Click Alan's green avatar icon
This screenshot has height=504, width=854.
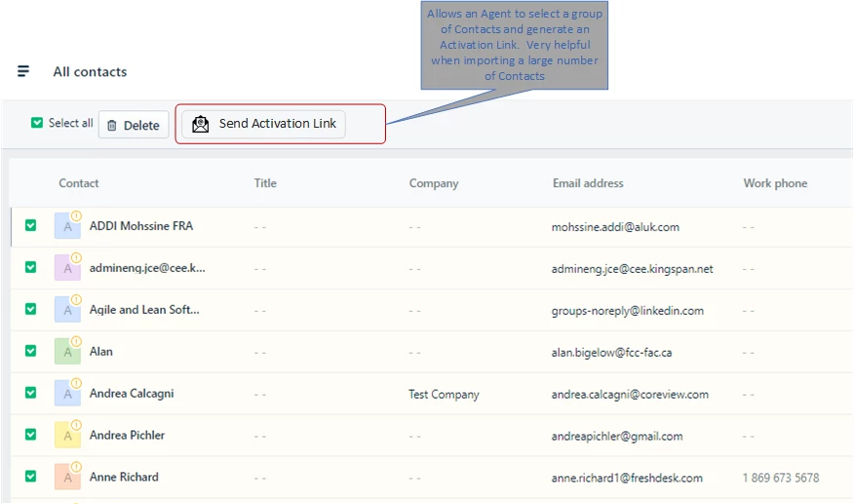(67, 352)
